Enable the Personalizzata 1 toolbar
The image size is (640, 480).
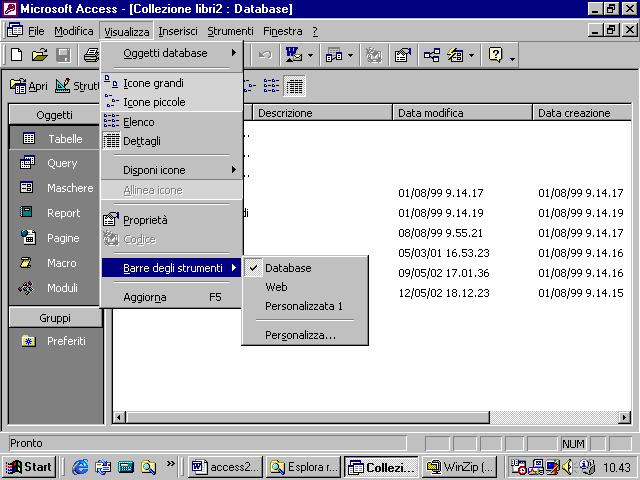pos(305,306)
